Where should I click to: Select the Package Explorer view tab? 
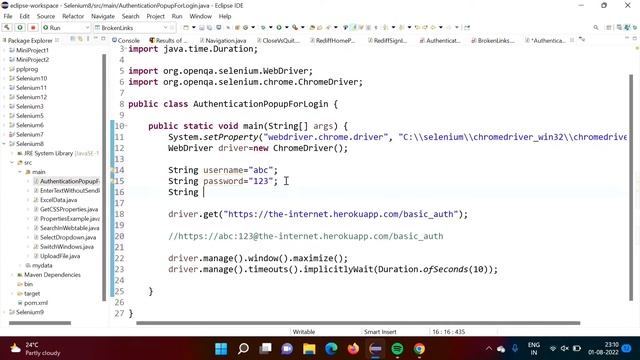[28, 40]
